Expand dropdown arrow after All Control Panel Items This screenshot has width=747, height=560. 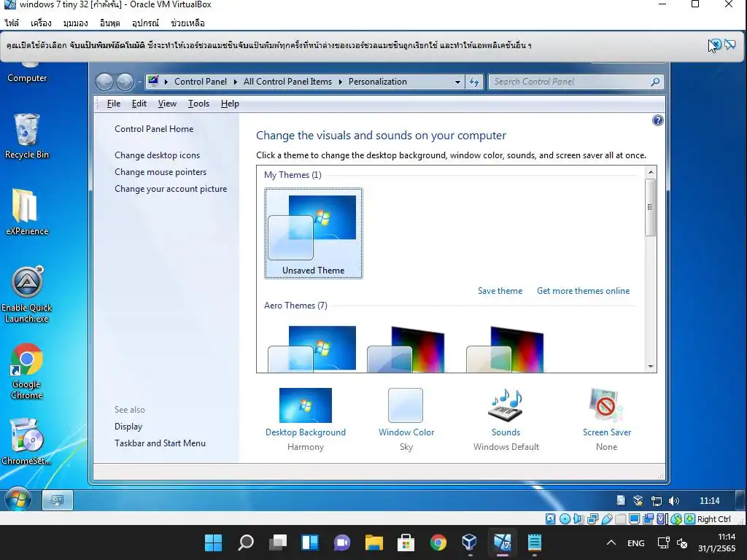(340, 82)
